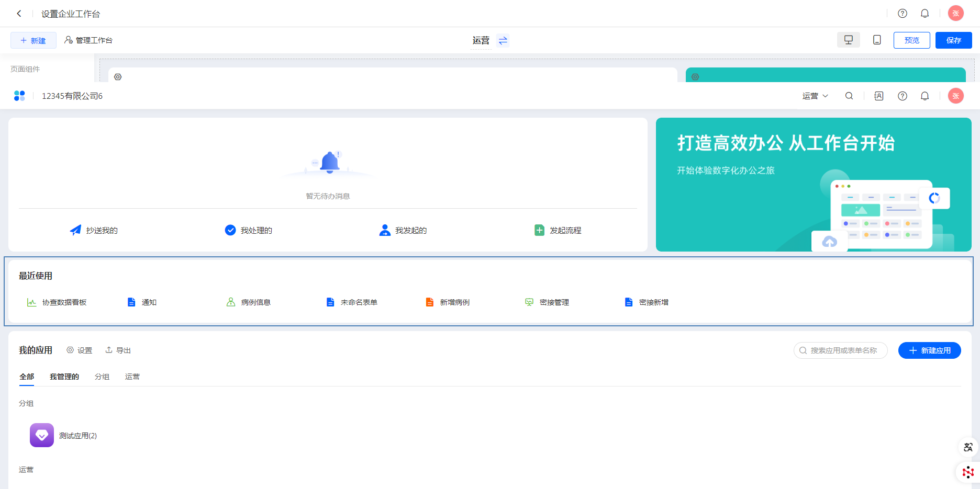
Task: Click the notification bell in top bar
Action: 925,14
